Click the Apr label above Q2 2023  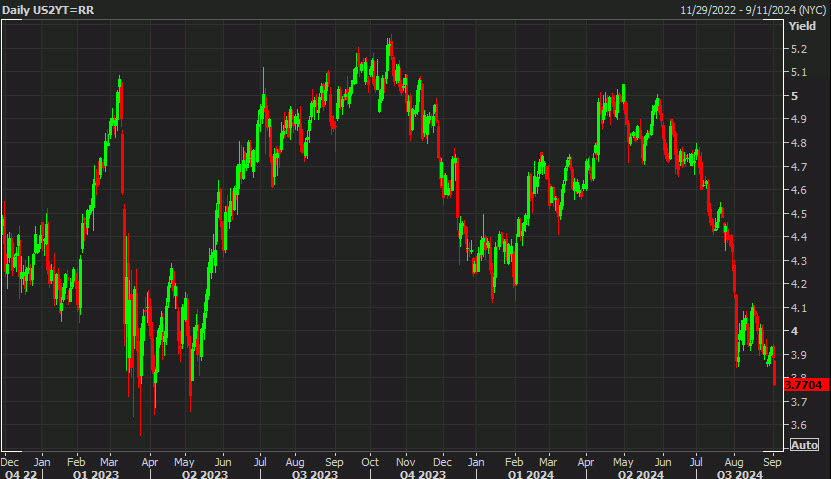pos(150,462)
